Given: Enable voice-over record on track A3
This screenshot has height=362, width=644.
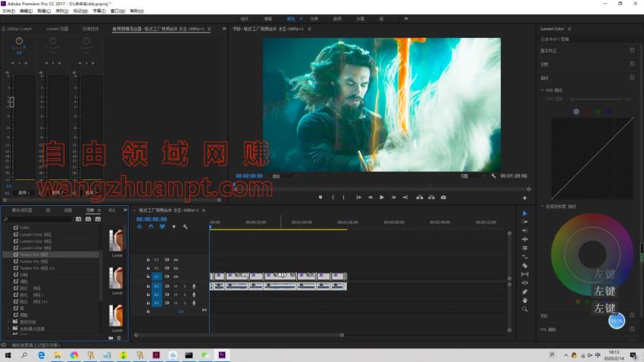Looking at the screenshot, I should click(194, 303).
